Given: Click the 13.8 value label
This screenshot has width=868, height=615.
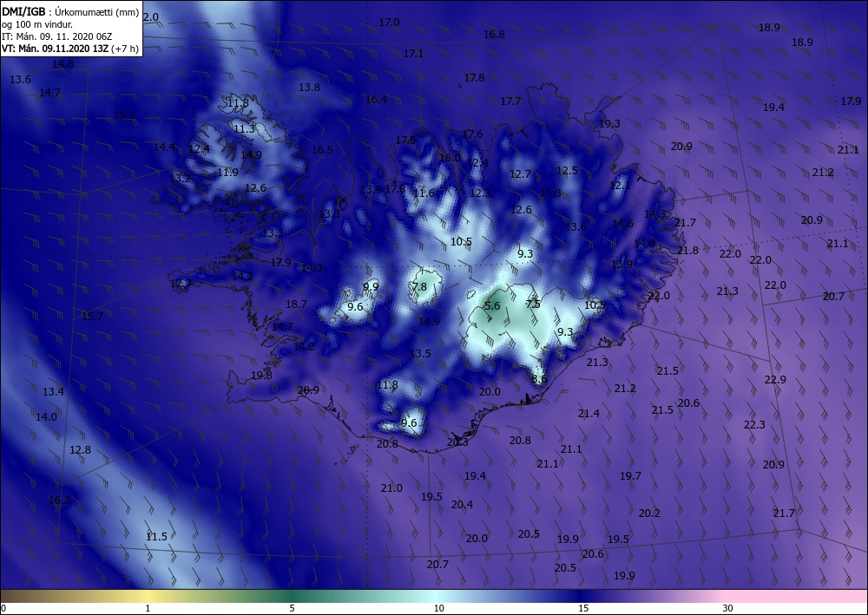Looking at the screenshot, I should [309, 88].
